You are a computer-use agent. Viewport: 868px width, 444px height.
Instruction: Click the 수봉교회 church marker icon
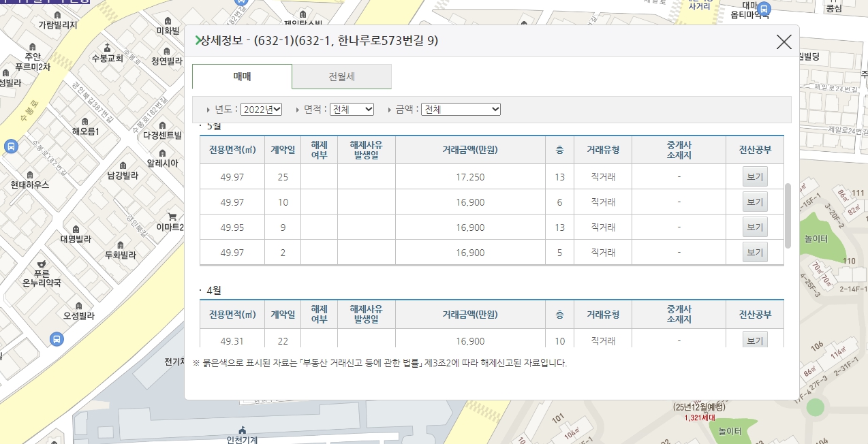[x=107, y=46]
